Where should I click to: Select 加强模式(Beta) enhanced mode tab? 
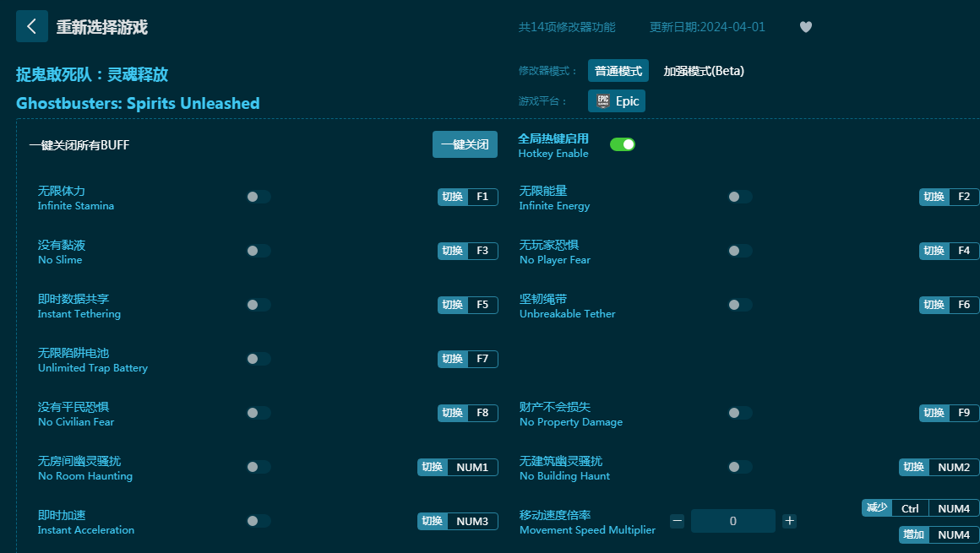(704, 71)
